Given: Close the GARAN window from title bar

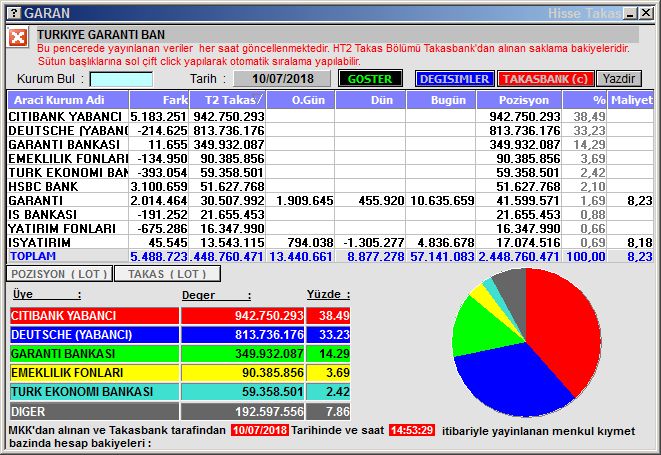Looking at the screenshot, I should tap(646, 13).
